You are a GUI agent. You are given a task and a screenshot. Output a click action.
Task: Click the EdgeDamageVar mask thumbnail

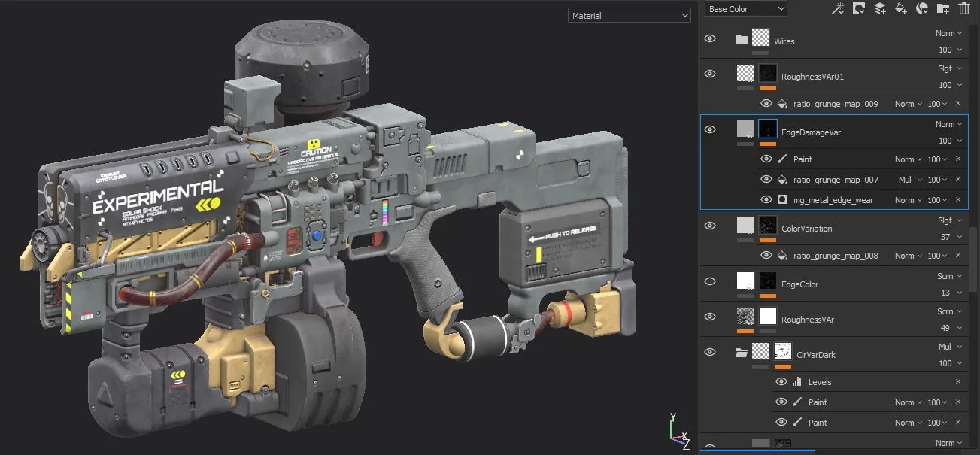(767, 128)
